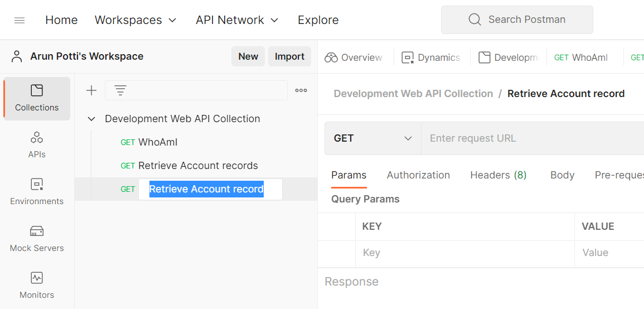Click the Enter request URL field
Image resolution: width=644 pixels, height=309 pixels.
[530, 138]
